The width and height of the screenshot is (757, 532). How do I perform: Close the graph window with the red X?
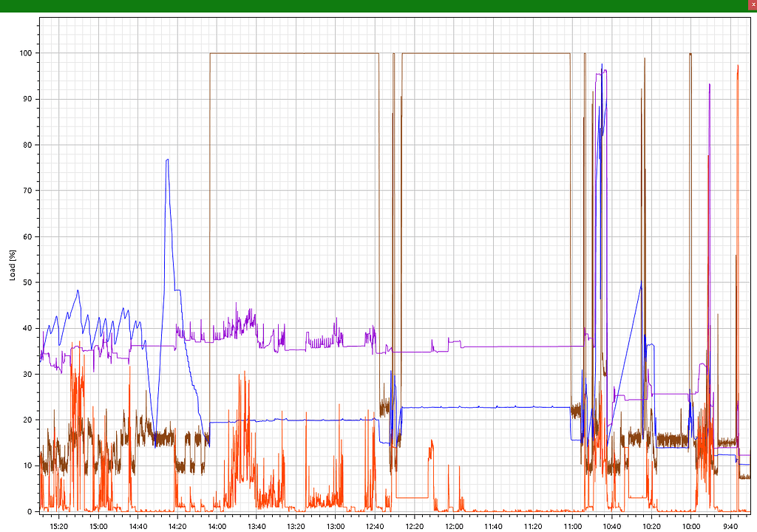(x=752, y=4)
